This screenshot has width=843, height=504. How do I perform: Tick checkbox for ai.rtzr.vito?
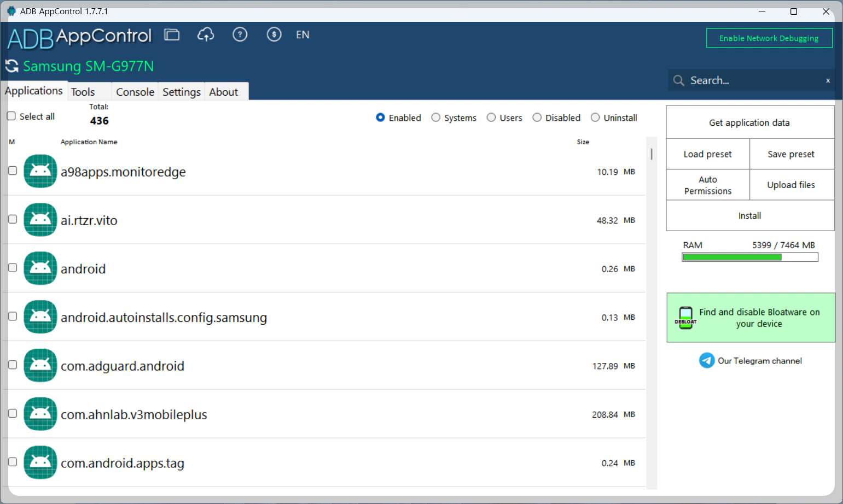[x=13, y=219]
